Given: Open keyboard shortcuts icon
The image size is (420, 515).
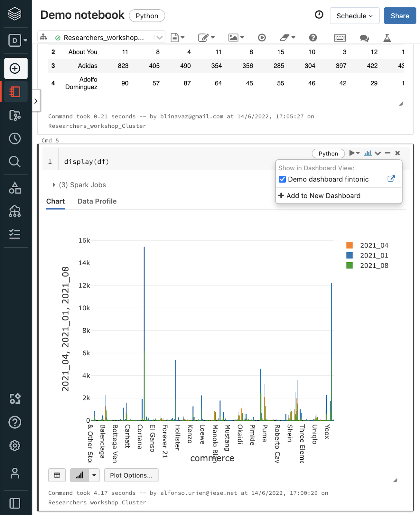Looking at the screenshot, I should coord(340,38).
